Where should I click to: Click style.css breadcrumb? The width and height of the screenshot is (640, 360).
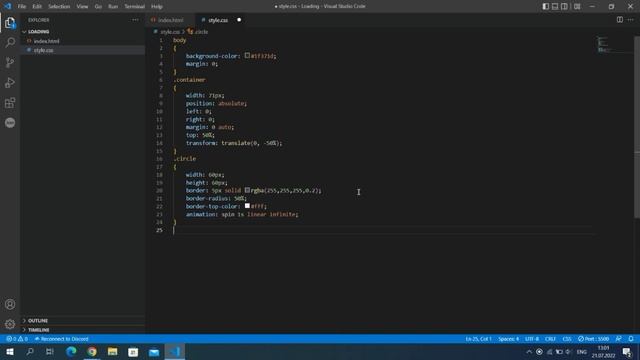pos(169,32)
